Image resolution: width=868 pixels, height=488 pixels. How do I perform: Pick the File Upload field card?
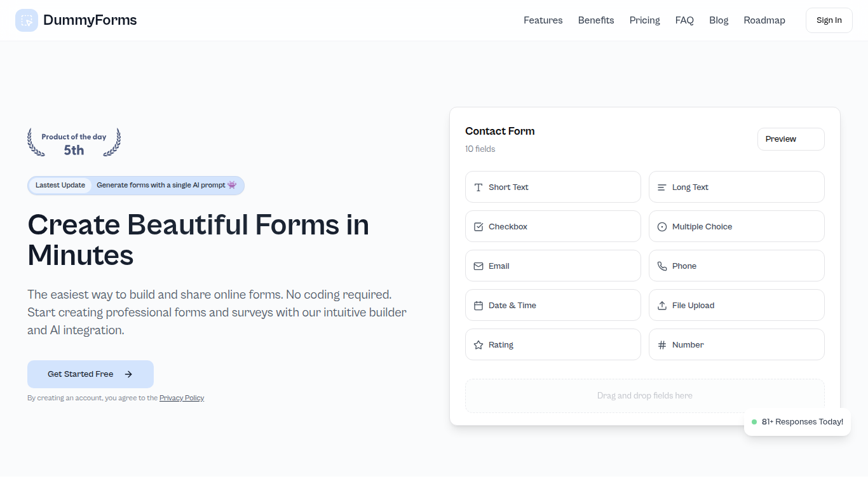[736, 305]
